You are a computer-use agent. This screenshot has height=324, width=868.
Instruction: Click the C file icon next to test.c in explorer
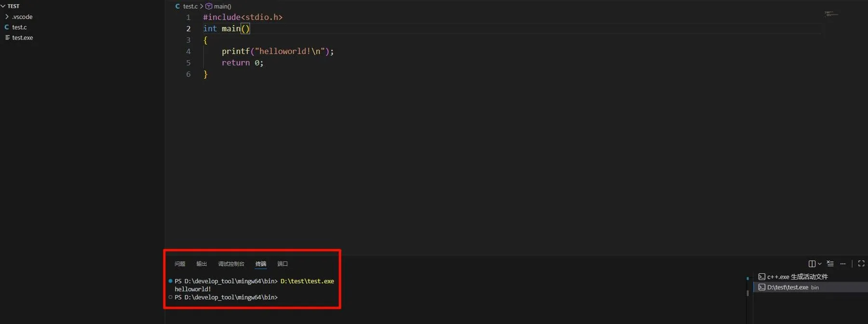click(7, 27)
